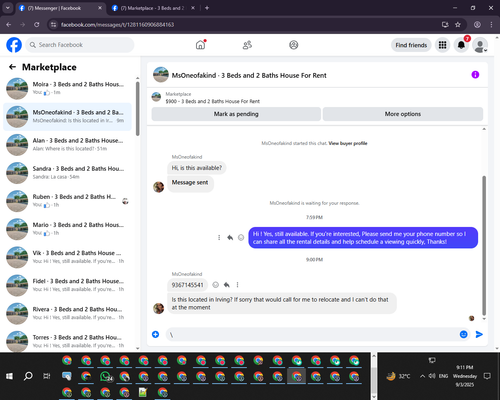Screen dimensions: 500x400
Task: Click the conversation list scrollbar
Action: point(138,109)
